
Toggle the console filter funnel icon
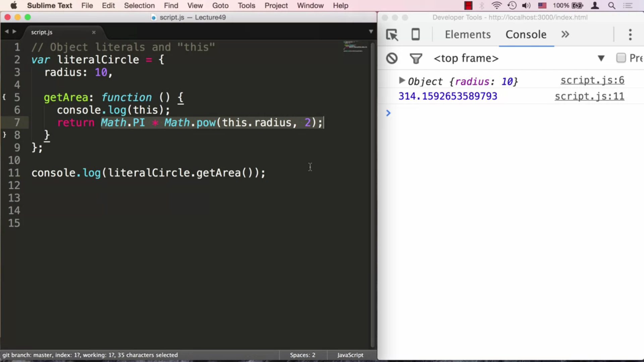click(416, 59)
